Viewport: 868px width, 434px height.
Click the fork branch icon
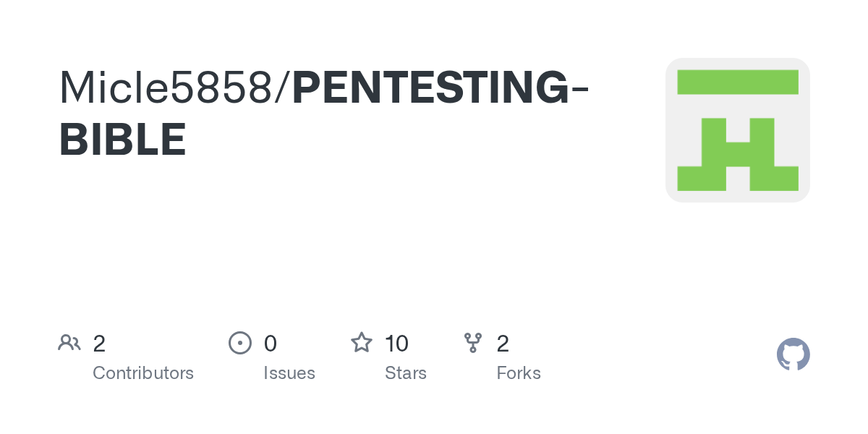(x=473, y=343)
